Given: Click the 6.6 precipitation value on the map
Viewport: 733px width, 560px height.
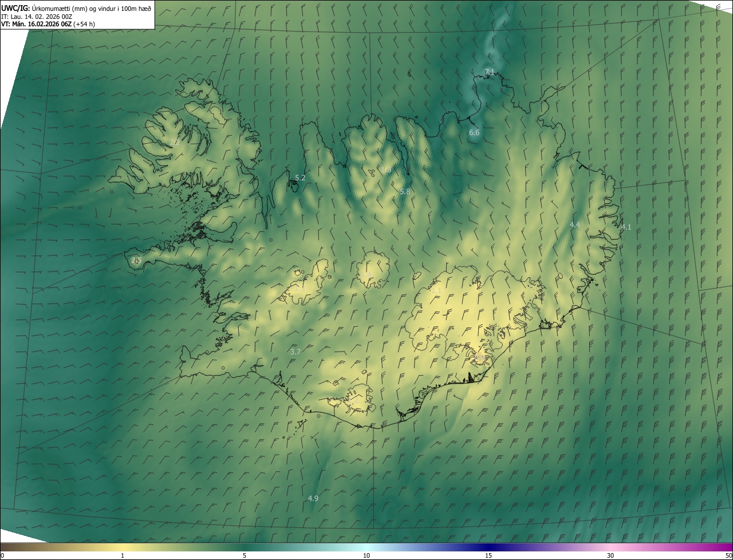Looking at the screenshot, I should coord(474,133).
